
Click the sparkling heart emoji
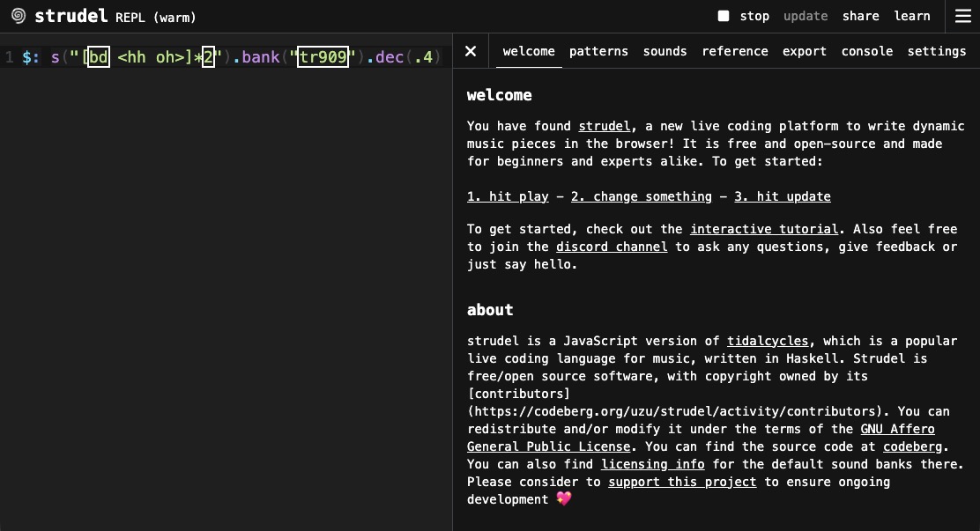[x=564, y=498]
